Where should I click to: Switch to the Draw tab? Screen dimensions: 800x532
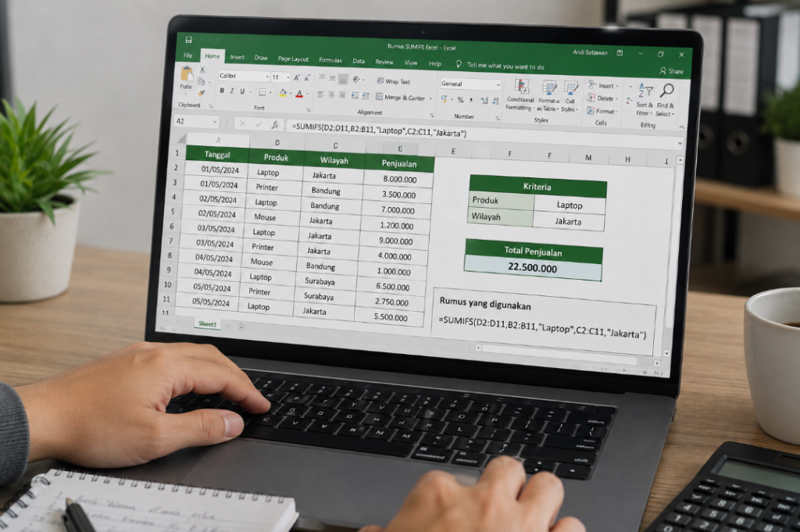pyautogui.click(x=261, y=58)
